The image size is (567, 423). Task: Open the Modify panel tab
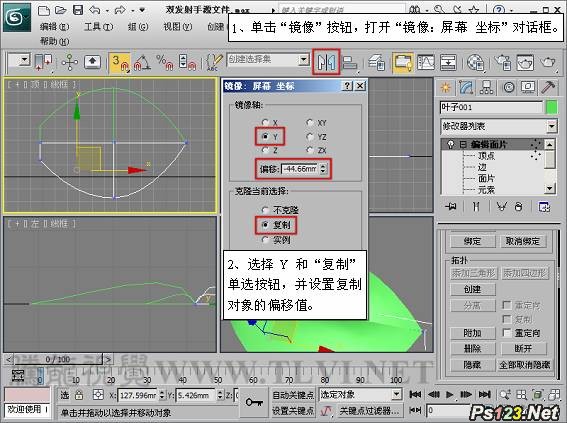coord(466,87)
